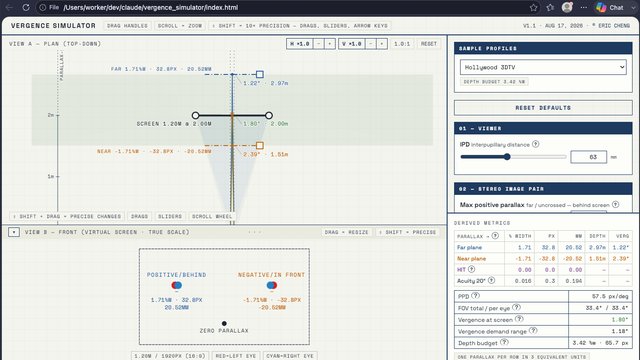Click the View B resize grip dots
This screenshot has height=360, width=640.
[x=255, y=232]
